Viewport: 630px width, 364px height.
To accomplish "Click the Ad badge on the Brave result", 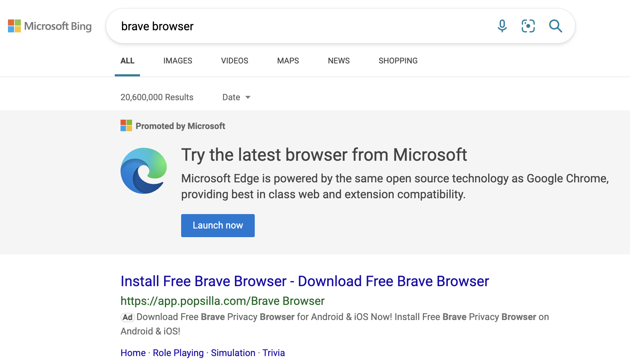I will [127, 317].
